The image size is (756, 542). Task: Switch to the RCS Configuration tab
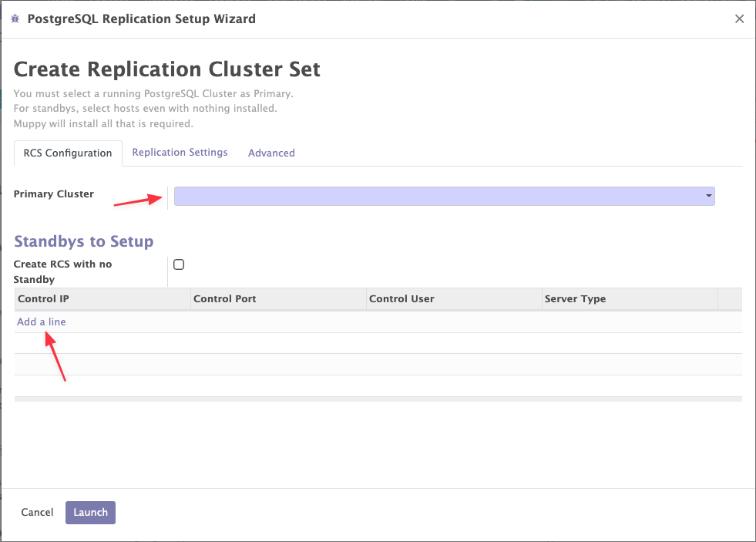(68, 153)
